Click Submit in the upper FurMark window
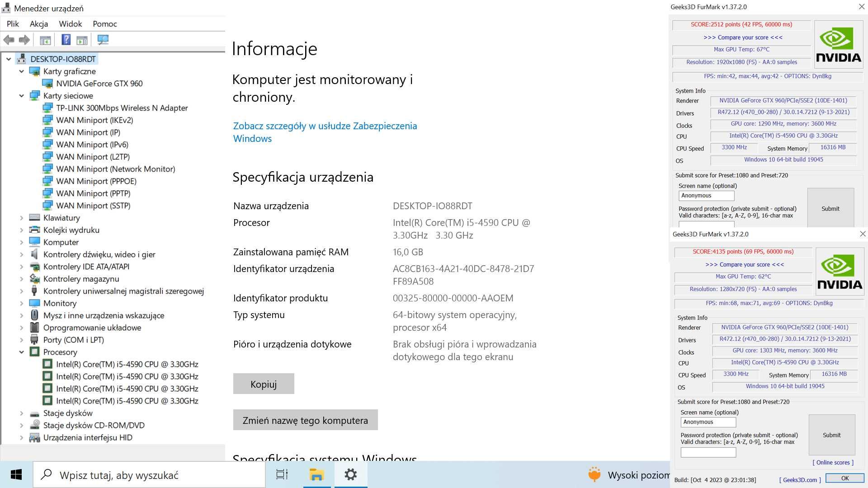This screenshot has height=488, width=868. pos(830,208)
